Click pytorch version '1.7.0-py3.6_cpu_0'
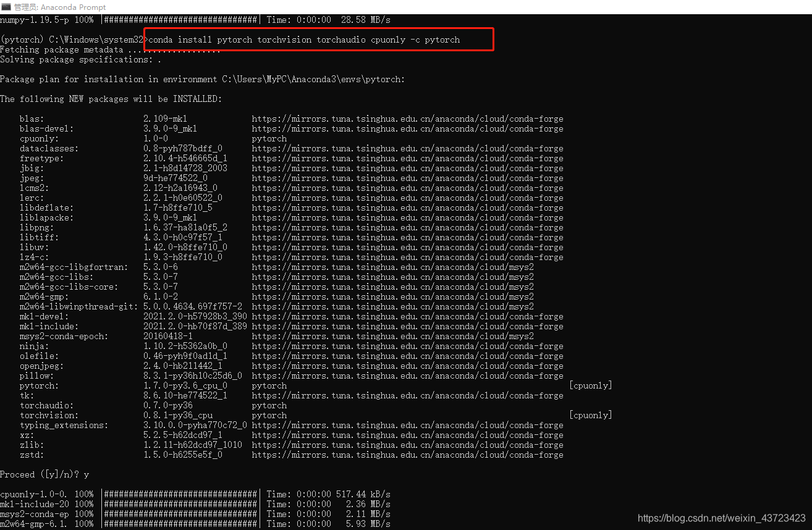This screenshot has width=812, height=530. pyautogui.click(x=185, y=385)
